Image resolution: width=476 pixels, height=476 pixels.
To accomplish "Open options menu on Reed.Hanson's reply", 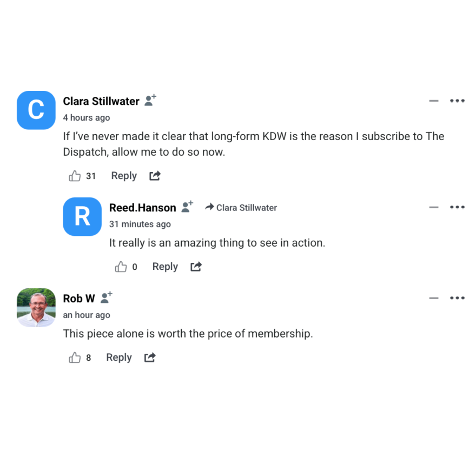I will [457, 207].
